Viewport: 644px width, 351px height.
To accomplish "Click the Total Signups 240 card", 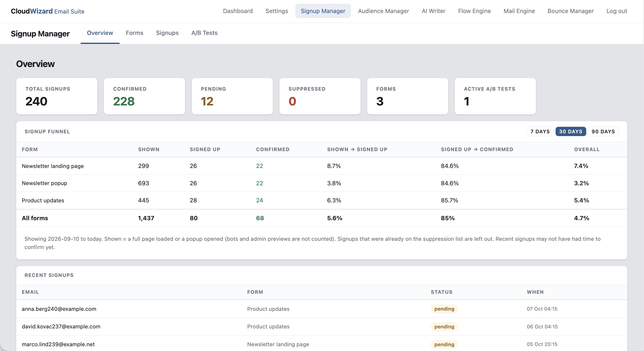I will (57, 96).
